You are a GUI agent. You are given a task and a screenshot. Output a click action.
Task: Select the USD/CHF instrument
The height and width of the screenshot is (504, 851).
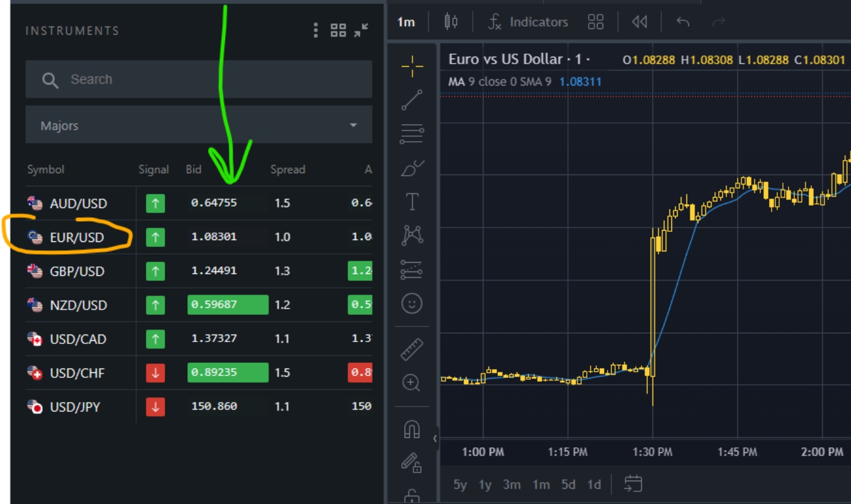(x=77, y=374)
